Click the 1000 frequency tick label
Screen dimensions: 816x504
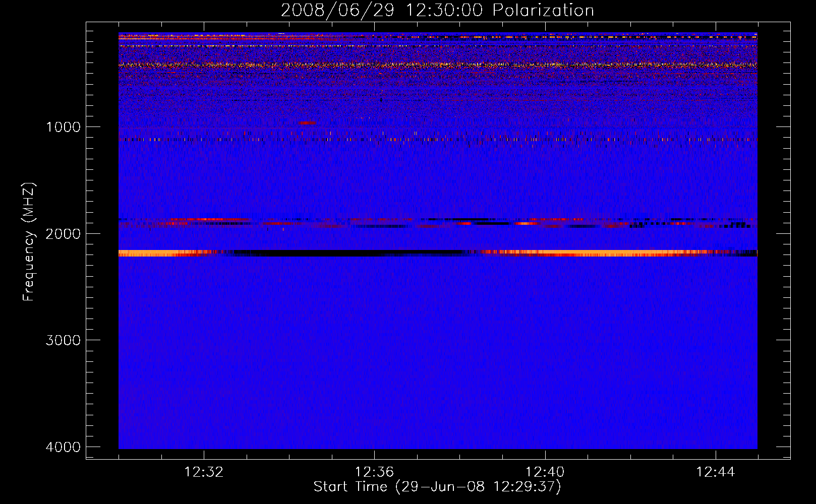coord(63,127)
